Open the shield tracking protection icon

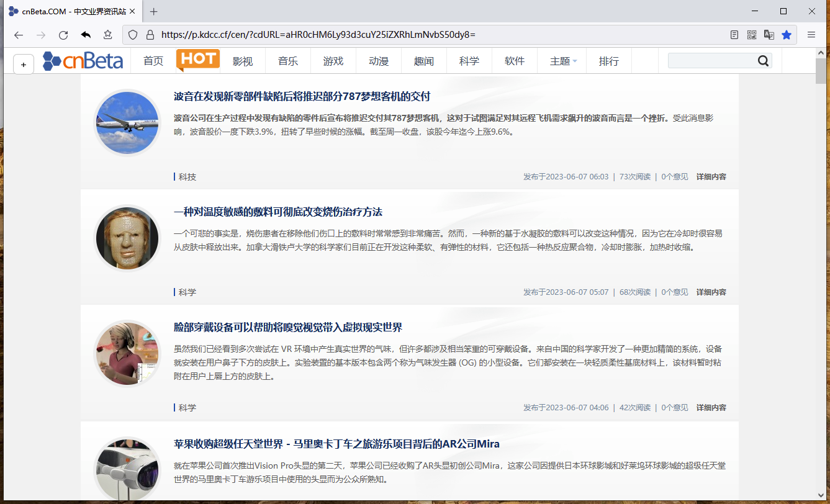[133, 35]
